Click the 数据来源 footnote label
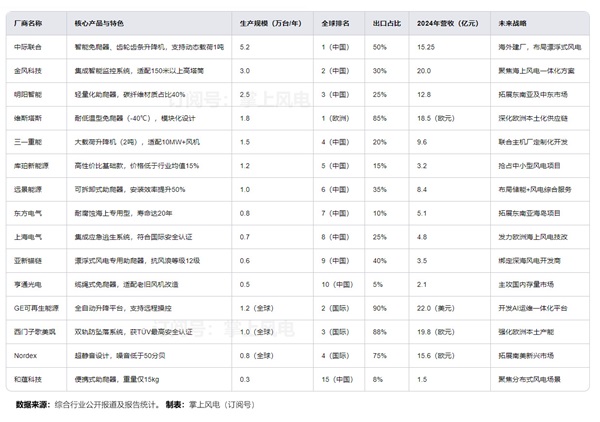 point(33,405)
